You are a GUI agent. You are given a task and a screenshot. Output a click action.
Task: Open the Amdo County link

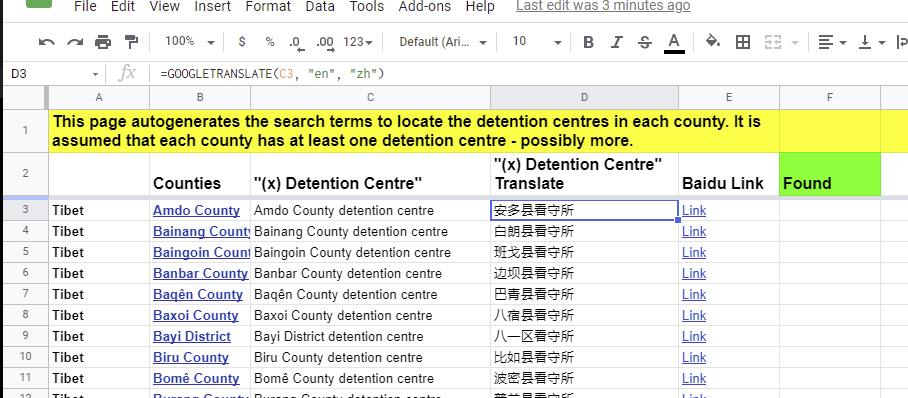[x=196, y=210]
